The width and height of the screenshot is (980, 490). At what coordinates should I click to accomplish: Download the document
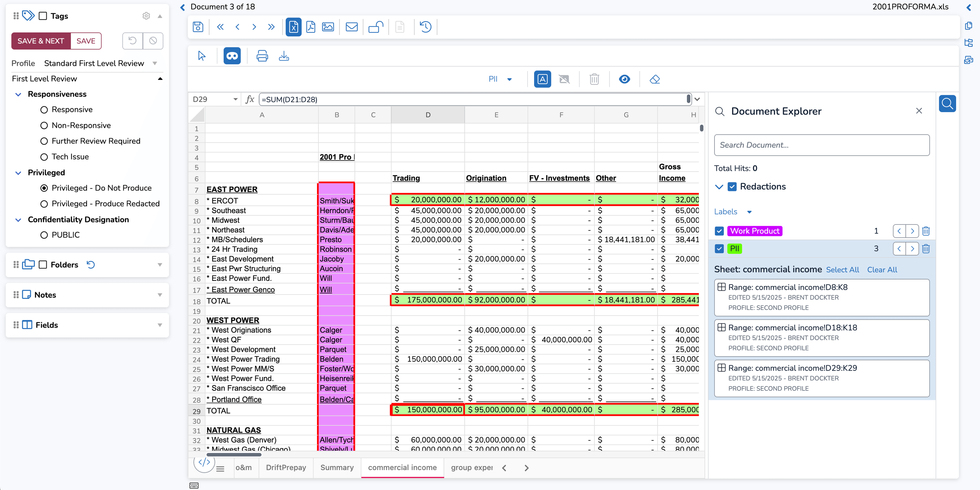284,55
